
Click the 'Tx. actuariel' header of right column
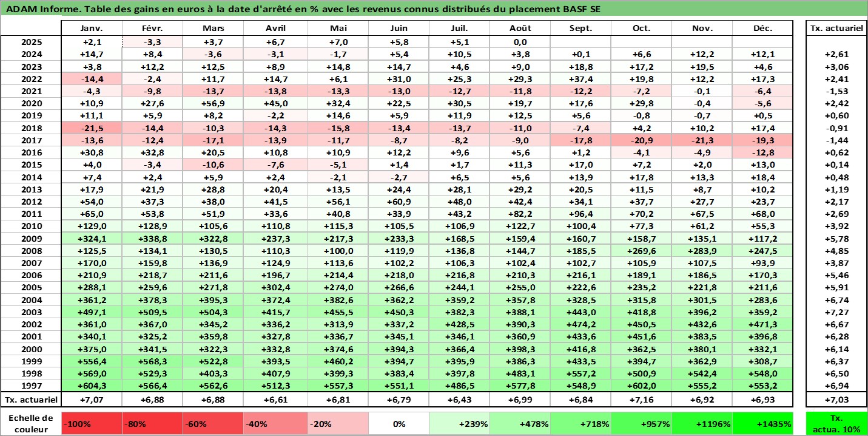click(836, 29)
